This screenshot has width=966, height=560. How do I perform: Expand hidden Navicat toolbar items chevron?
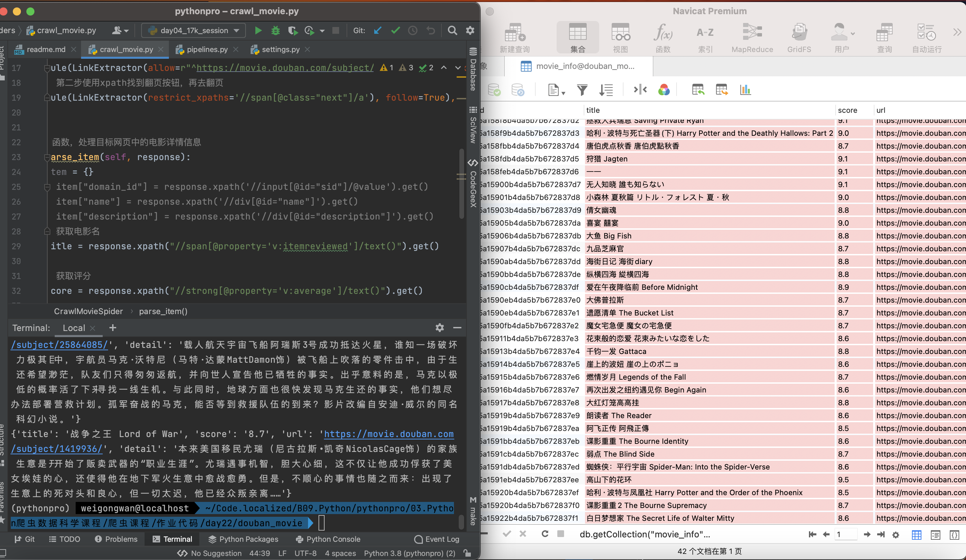[957, 32]
